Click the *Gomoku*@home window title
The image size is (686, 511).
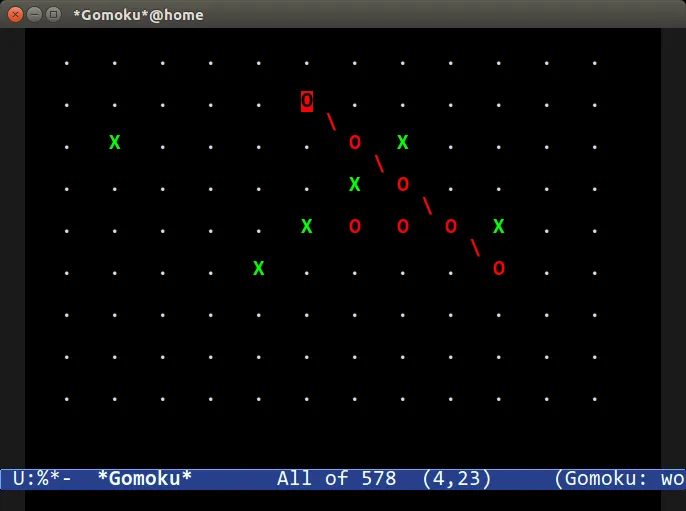tap(138, 15)
